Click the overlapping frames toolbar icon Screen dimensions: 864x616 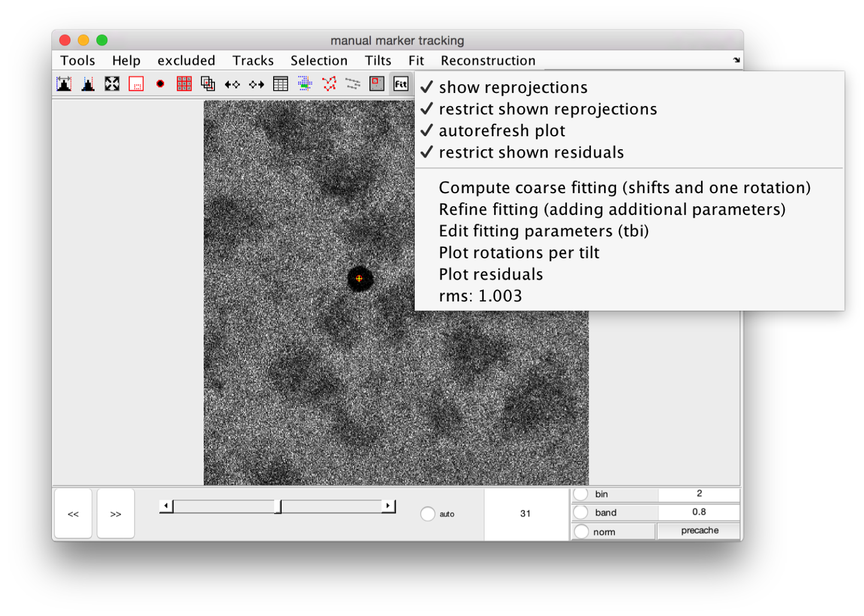[208, 84]
